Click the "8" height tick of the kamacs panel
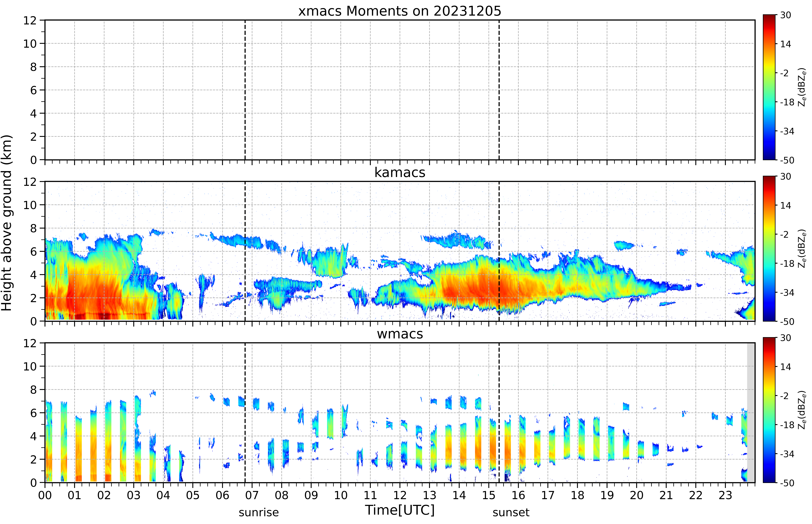This screenshot has height=524, width=812. tap(33, 228)
